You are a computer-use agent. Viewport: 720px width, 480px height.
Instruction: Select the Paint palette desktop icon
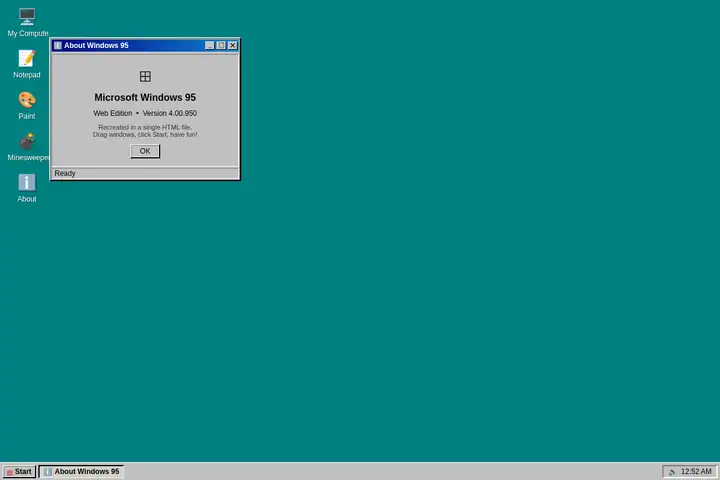tap(27, 105)
